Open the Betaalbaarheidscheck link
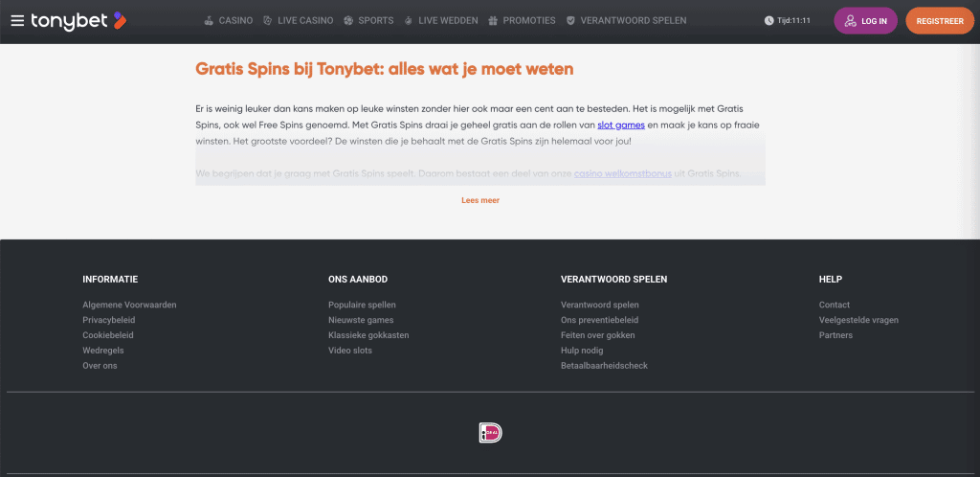 (605, 366)
